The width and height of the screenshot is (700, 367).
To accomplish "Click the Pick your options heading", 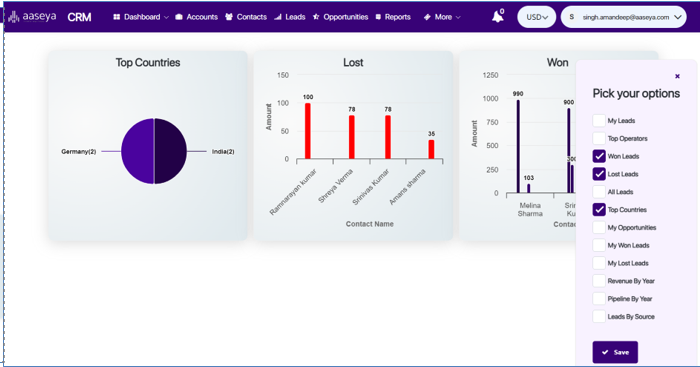I will pyautogui.click(x=636, y=93).
